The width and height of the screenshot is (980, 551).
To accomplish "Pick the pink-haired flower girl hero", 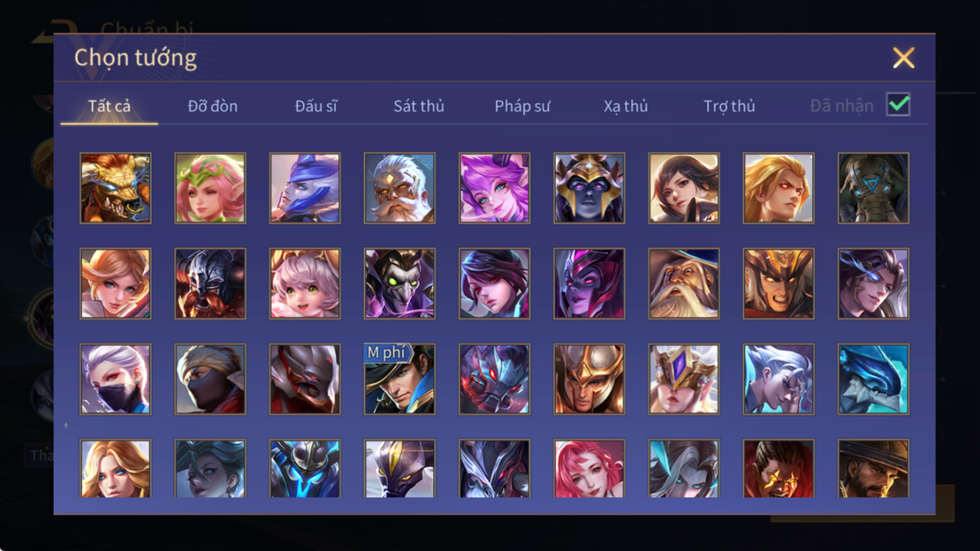I will point(210,188).
